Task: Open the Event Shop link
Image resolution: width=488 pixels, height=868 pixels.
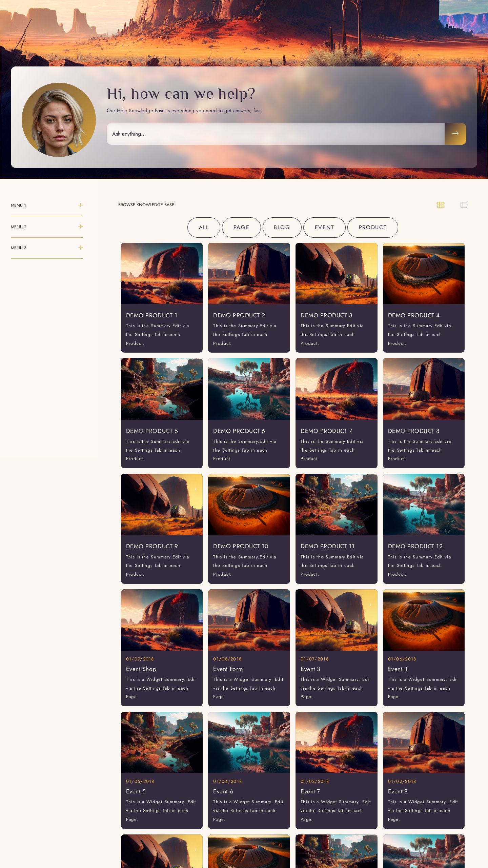Action: click(x=141, y=669)
